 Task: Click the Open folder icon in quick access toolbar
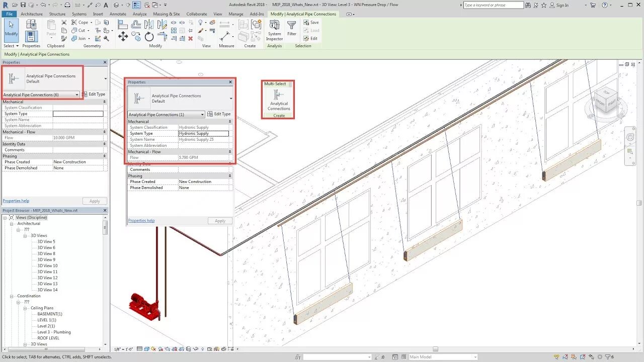(x=15, y=5)
